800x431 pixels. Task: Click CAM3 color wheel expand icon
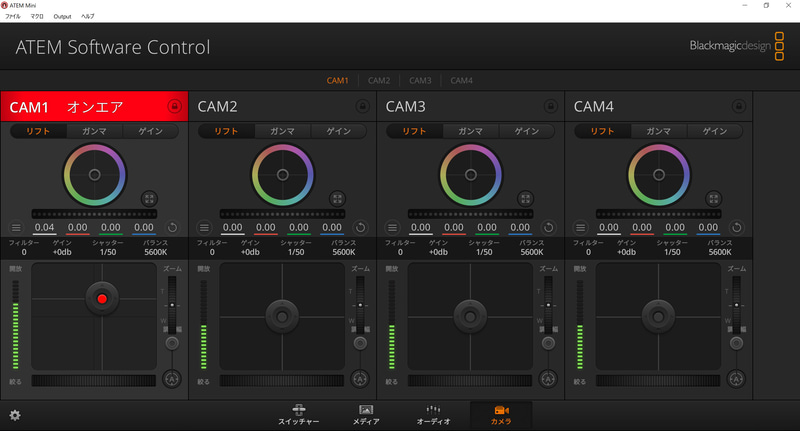526,199
